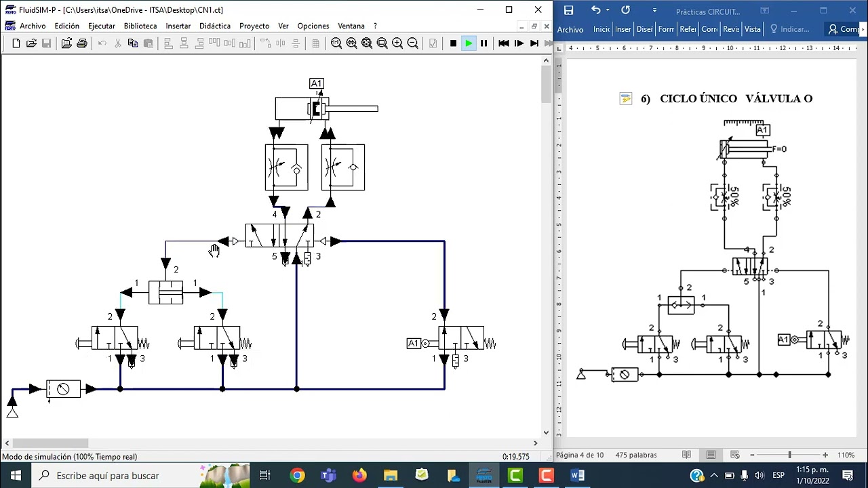Click the FluidSIM horizontal scrollbar thumb
Image resolution: width=868 pixels, height=488 pixels.
pos(50,443)
